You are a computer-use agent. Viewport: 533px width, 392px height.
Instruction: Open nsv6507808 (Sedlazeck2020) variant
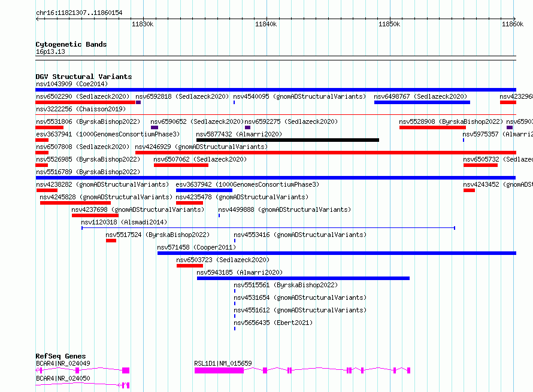tap(83, 147)
